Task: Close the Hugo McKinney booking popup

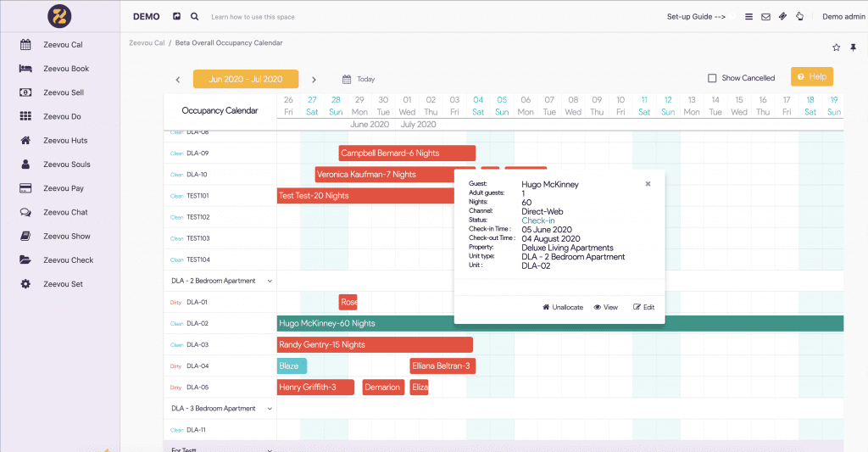Action: coord(648,184)
